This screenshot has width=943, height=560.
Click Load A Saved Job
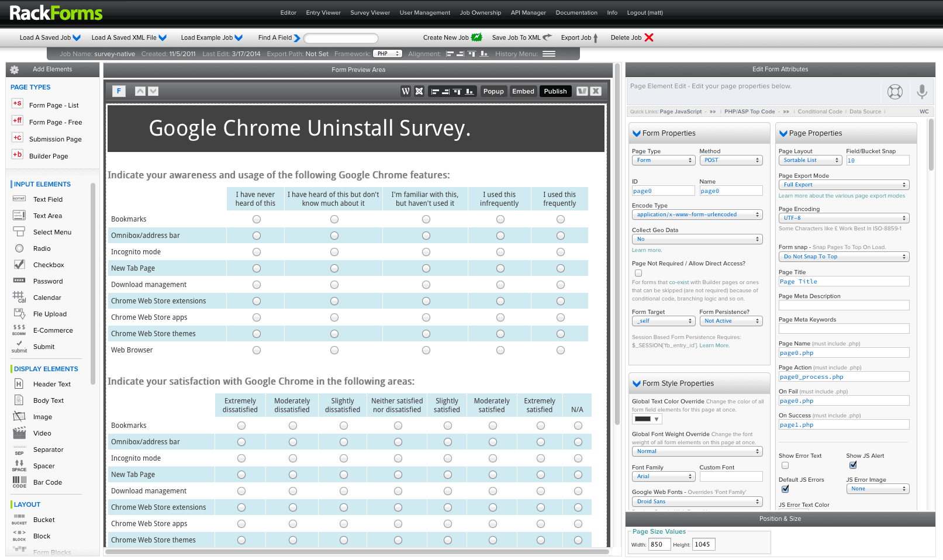point(50,37)
